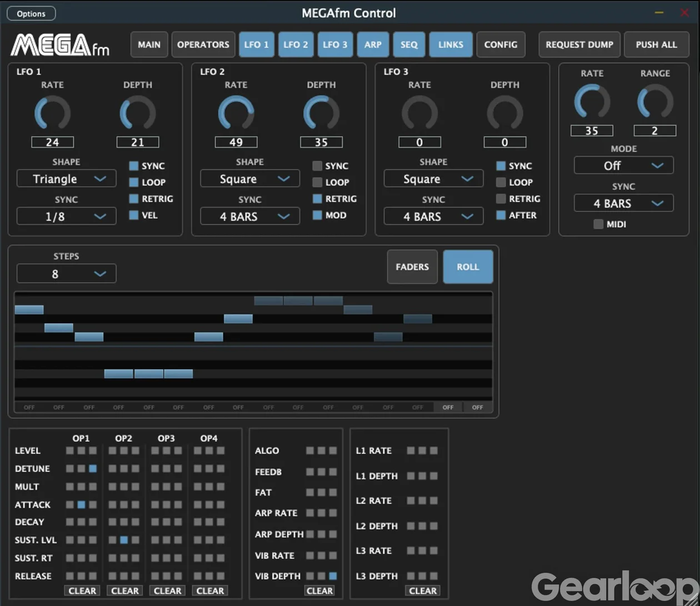Click the highlighted OP2 SUST. LVL link square
700x606 pixels.
coord(124,540)
